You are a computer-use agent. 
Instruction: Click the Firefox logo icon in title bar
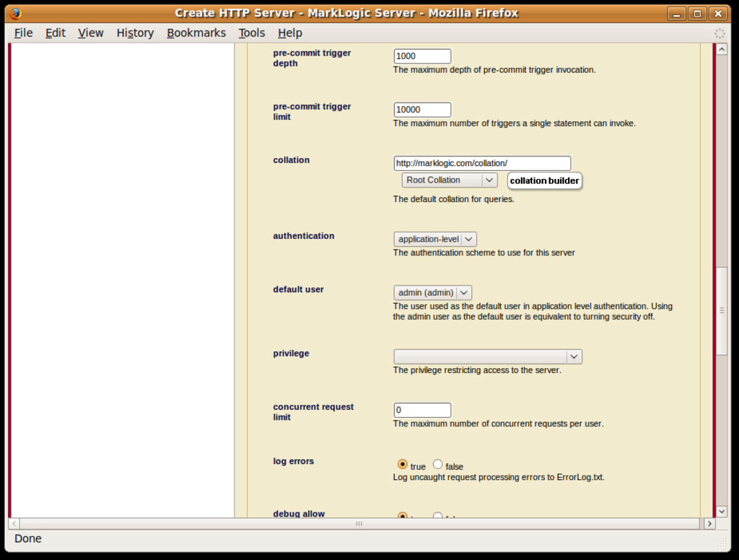point(16,13)
